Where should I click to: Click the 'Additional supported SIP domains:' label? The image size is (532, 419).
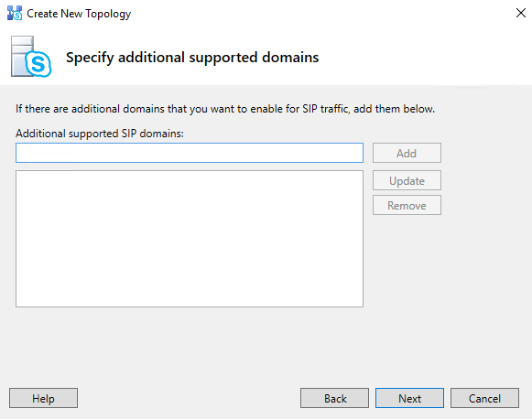pos(100,134)
